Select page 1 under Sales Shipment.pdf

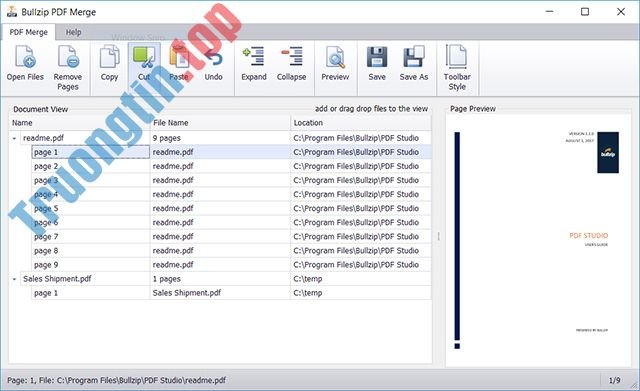click(232, 293)
